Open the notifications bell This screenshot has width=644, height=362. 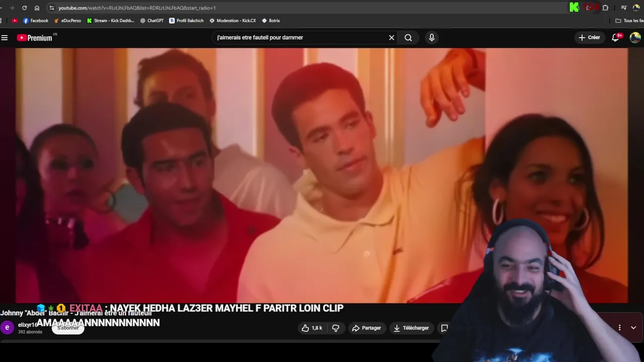pos(615,38)
